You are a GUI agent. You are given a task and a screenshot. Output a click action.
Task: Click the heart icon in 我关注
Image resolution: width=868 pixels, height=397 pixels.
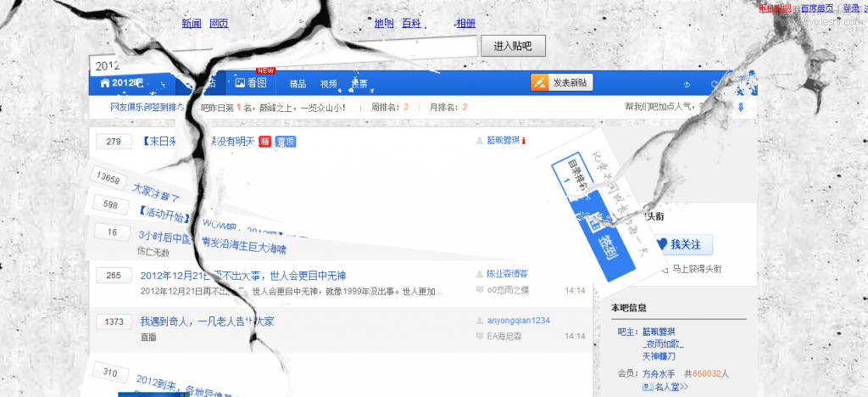661,244
